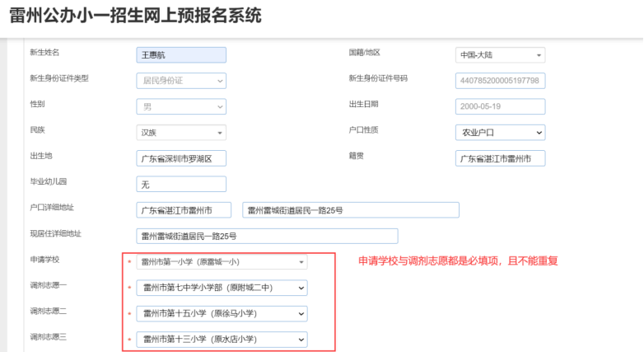This screenshot has height=352, width=644.
Task: Open the 国籍/地区 dropdown showing 中国-大陆
Action: pyautogui.click(x=500, y=55)
